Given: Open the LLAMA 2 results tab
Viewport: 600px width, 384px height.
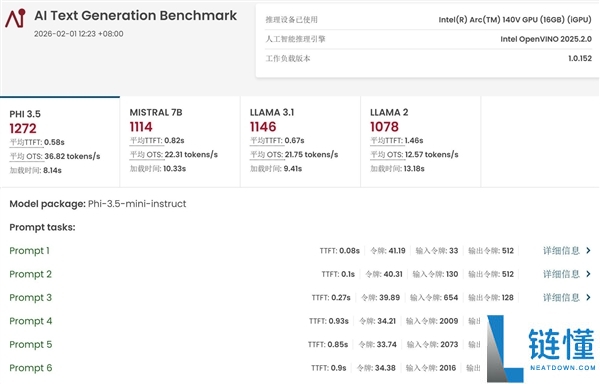Looking at the screenshot, I should coord(421,142).
